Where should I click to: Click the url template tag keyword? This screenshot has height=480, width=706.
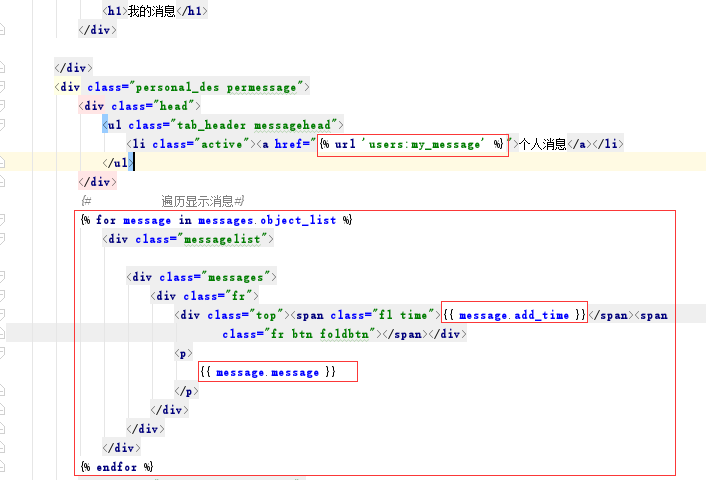[x=345, y=144]
